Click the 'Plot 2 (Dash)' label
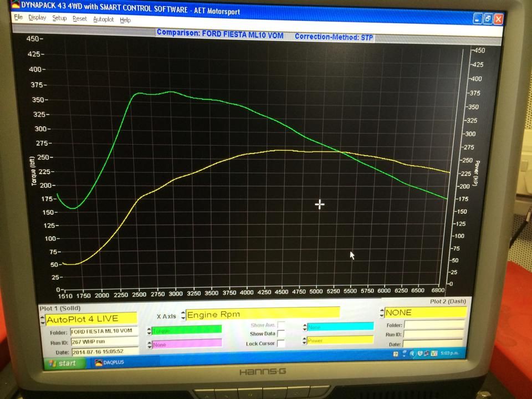Viewport: 532px width, 399px height. coord(448,301)
